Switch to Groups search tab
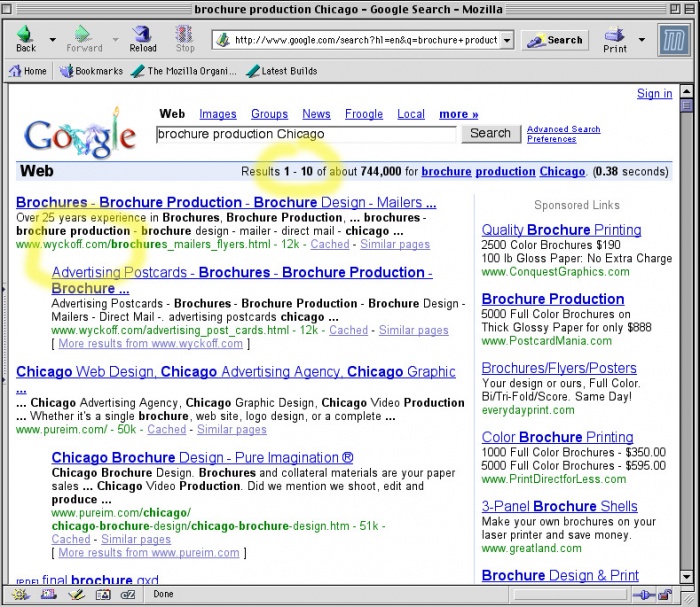 (269, 114)
